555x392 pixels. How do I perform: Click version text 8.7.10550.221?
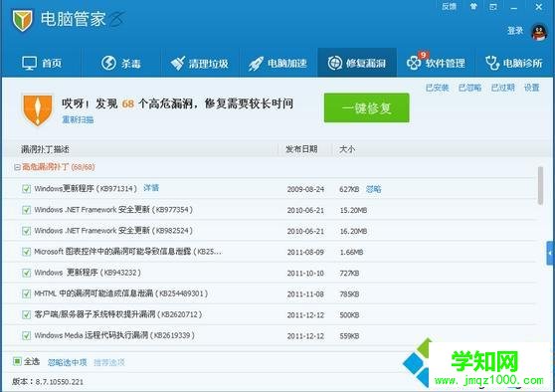tap(60, 382)
